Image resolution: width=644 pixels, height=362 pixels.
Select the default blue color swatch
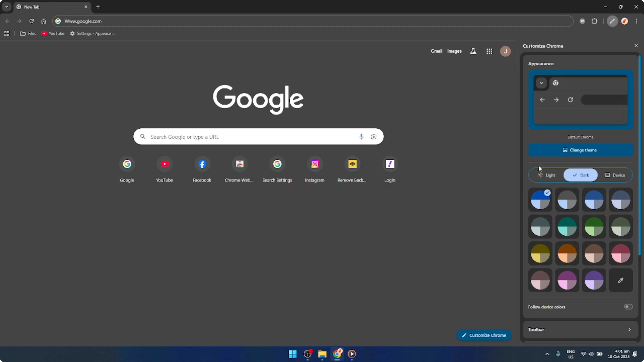point(540,200)
